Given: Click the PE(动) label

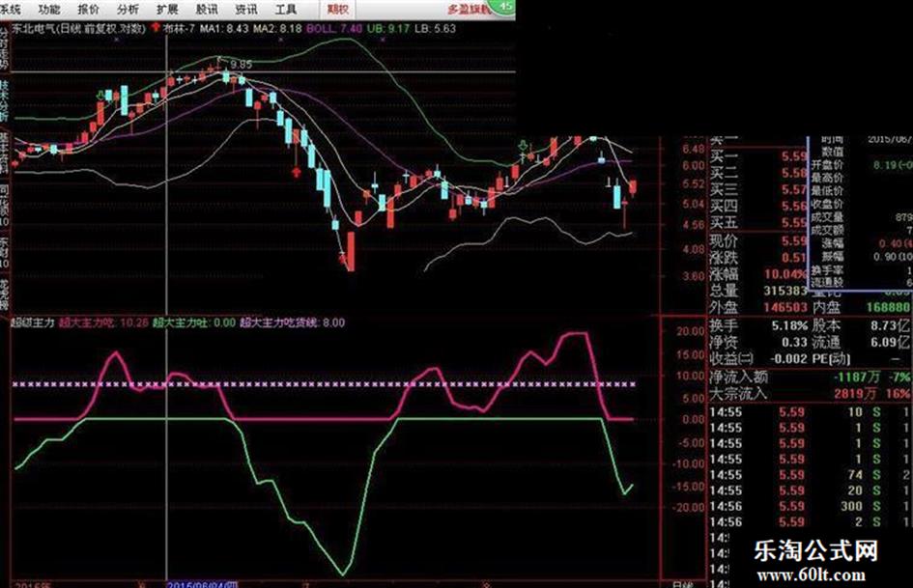Looking at the screenshot, I should tap(830, 358).
